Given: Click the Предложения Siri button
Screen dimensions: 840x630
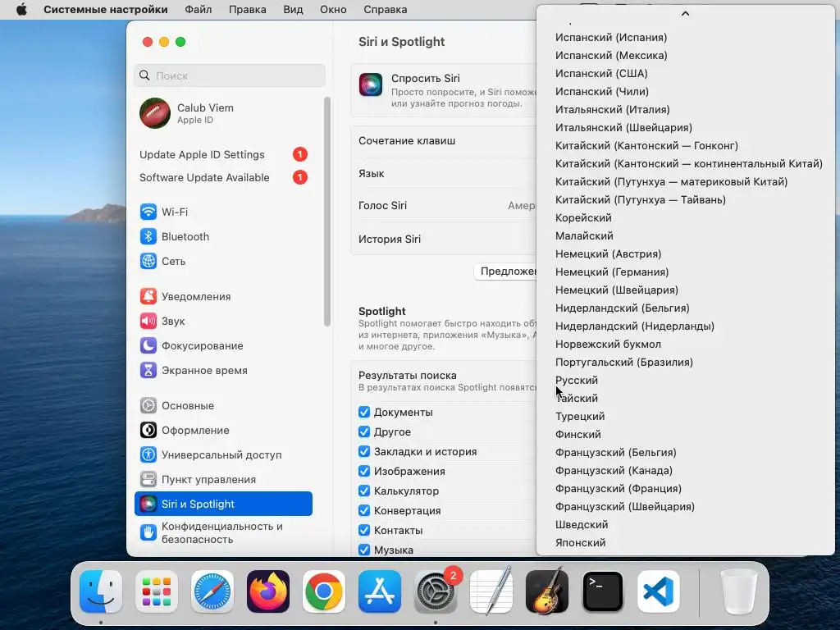Looking at the screenshot, I should (x=505, y=271).
